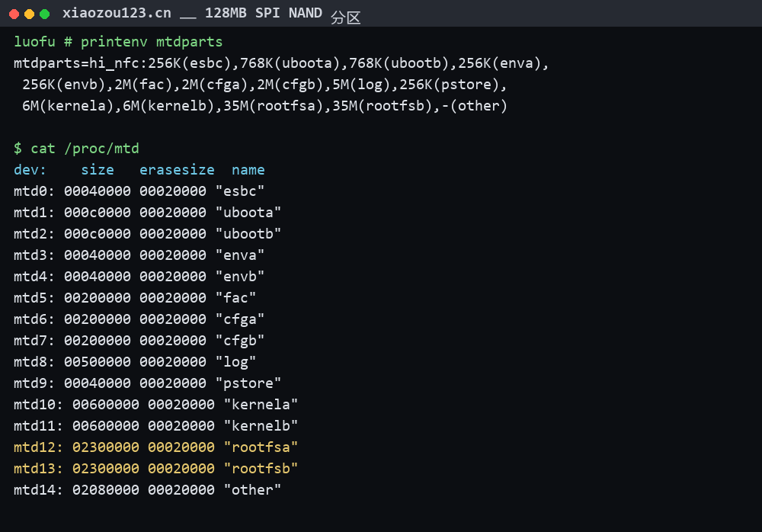Click the "kernelb" partition name
762x532 pixels.
click(261, 425)
